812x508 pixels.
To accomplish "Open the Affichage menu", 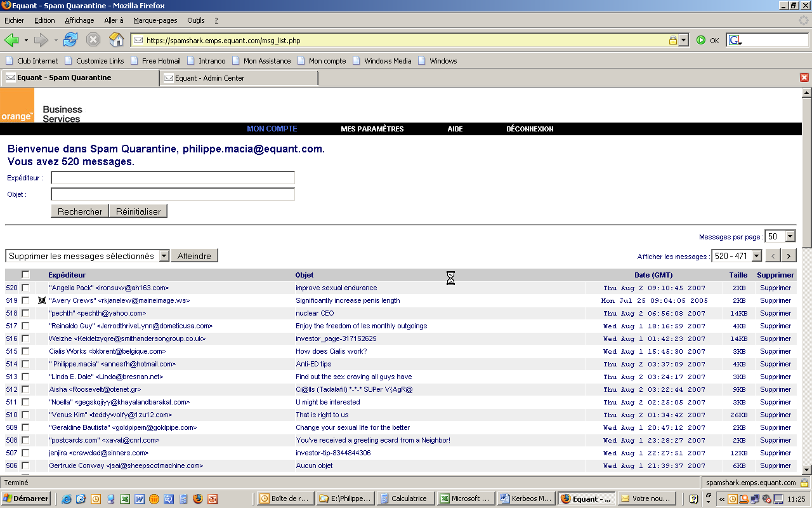I will click(79, 20).
